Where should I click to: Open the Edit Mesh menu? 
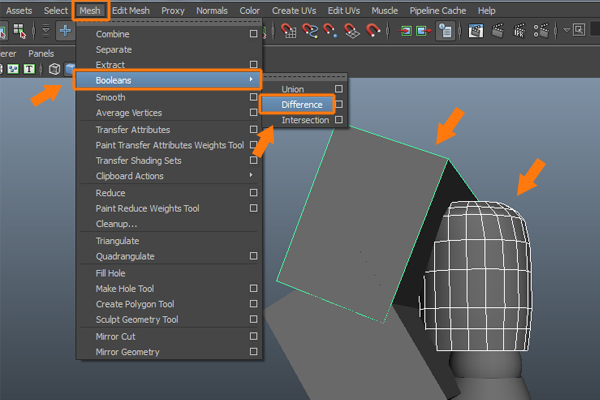[132, 10]
